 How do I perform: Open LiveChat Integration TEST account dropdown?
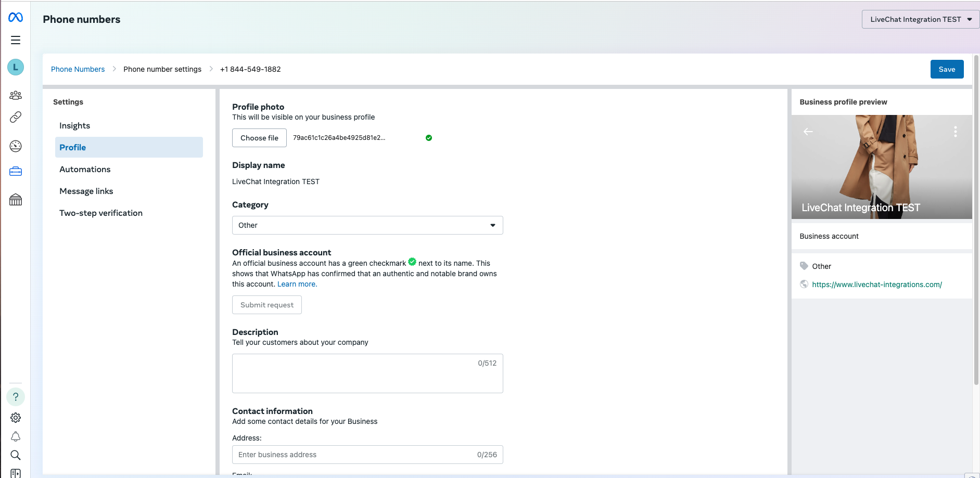[920, 19]
